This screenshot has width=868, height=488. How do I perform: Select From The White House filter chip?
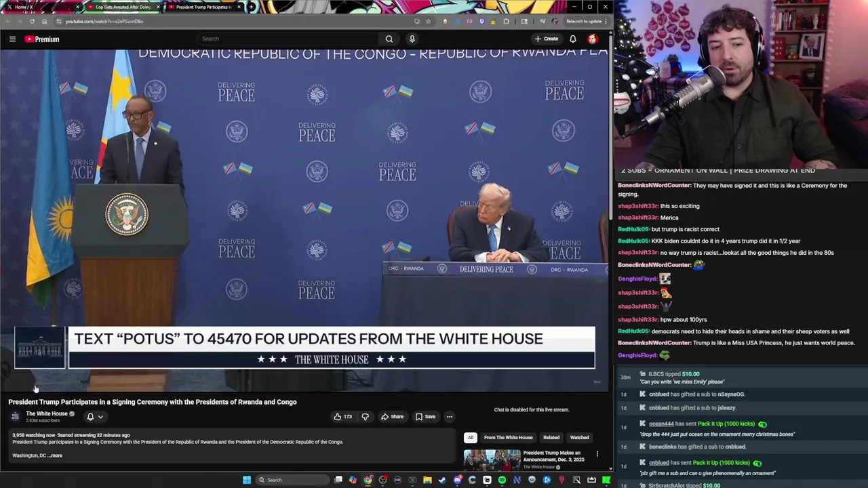(x=508, y=437)
